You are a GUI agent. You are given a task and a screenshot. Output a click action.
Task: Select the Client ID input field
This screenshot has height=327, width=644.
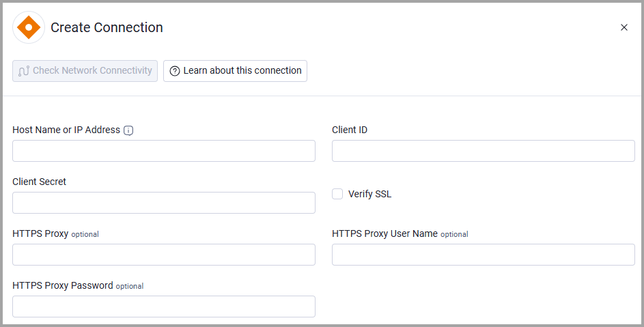484,151
